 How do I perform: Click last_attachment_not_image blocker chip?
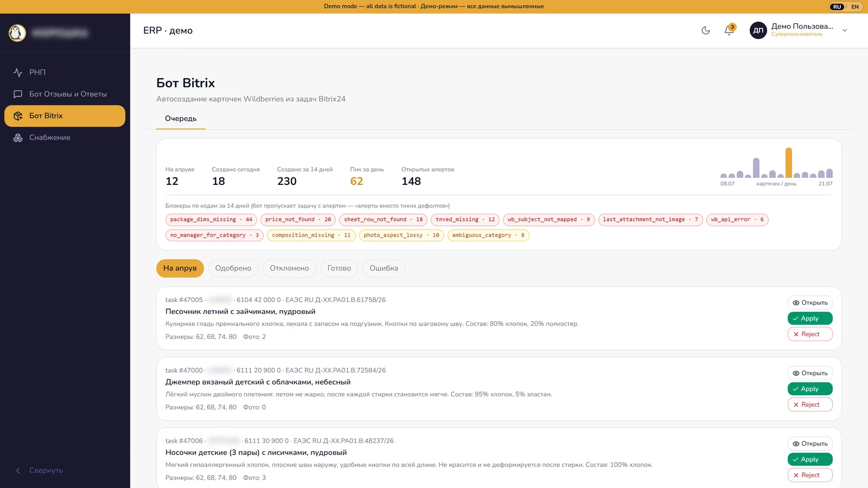(x=650, y=220)
